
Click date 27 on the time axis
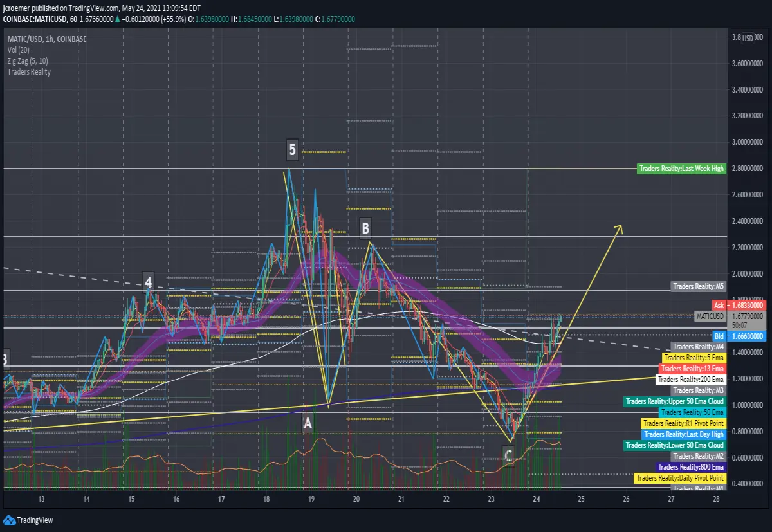[671, 499]
